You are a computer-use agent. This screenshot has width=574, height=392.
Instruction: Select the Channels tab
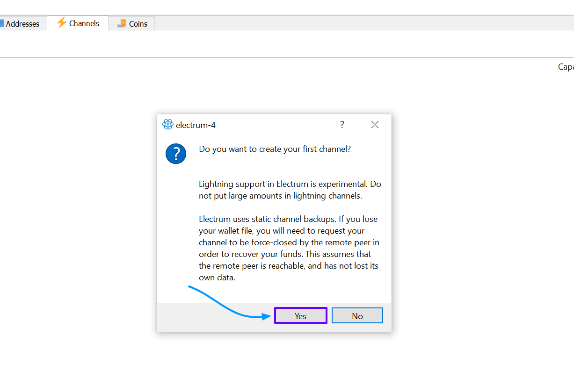click(78, 23)
